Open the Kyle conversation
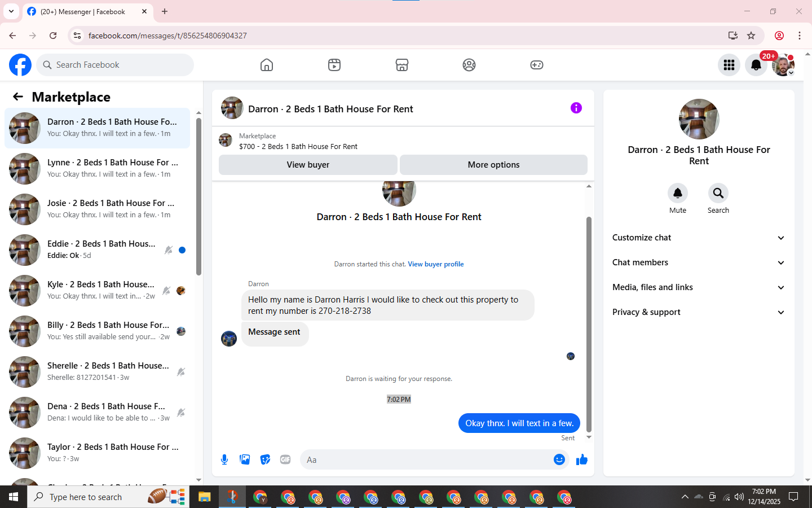The width and height of the screenshot is (812, 508). [97, 291]
